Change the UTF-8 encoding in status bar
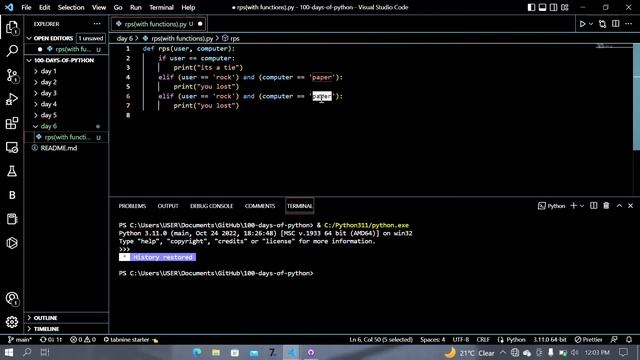 [461, 340]
